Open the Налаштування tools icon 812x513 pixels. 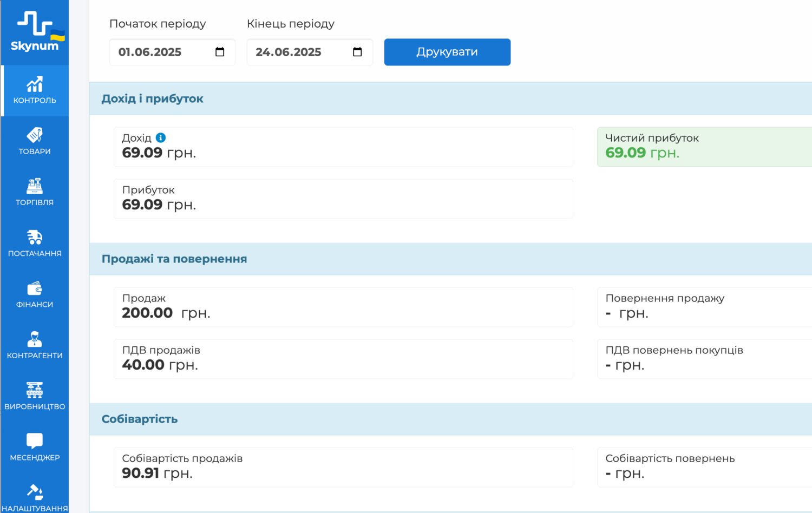35,492
